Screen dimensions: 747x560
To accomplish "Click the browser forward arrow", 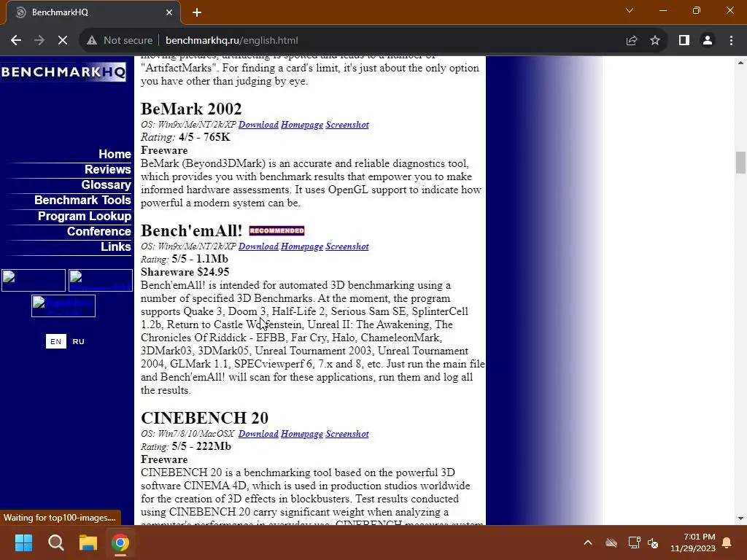I will [x=39, y=41].
